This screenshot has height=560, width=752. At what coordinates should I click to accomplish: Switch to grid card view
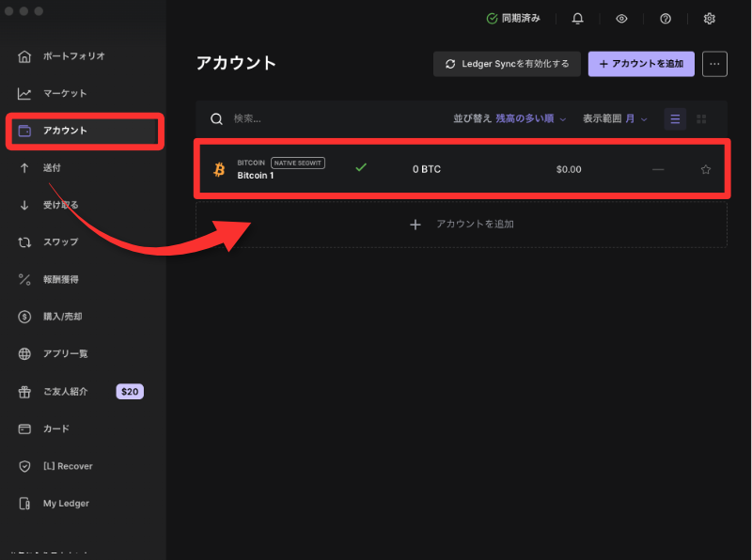pyautogui.click(x=701, y=119)
